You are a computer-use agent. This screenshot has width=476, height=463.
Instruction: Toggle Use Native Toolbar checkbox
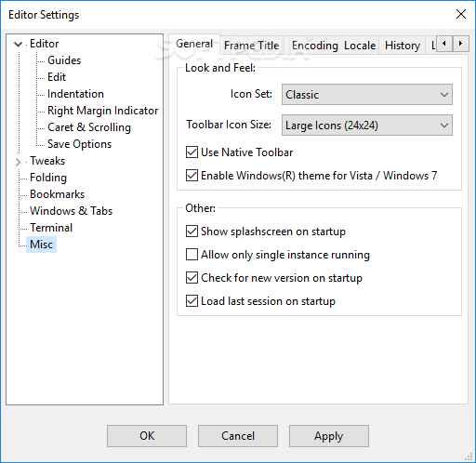tap(192, 152)
